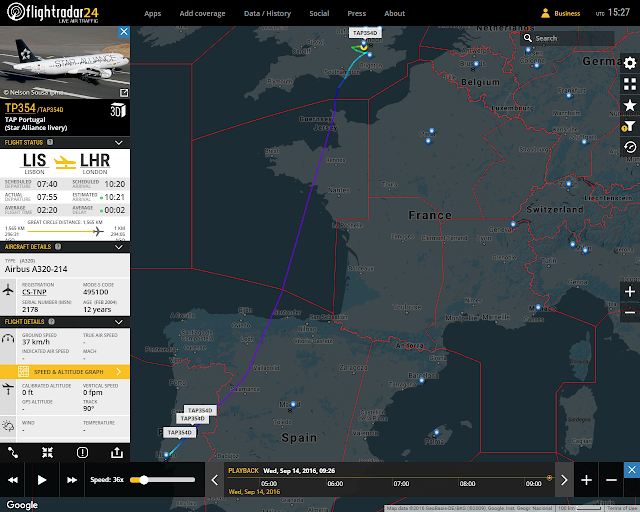Click the CS-TNP registration link
This screenshot has height=512, width=640.
pos(34,292)
